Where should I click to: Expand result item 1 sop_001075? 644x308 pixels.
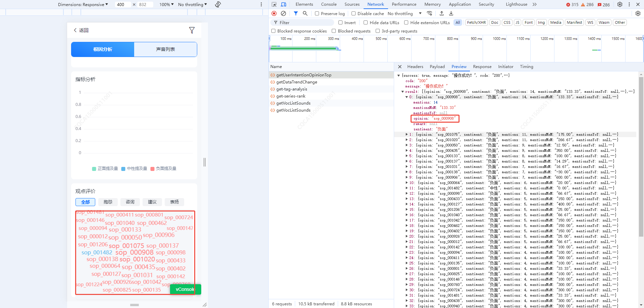click(407, 134)
